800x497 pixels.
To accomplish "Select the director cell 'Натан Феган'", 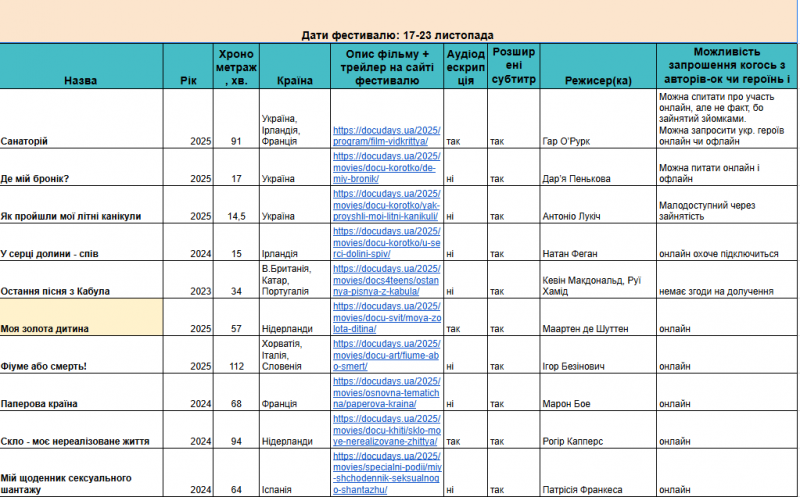I will [598, 242].
